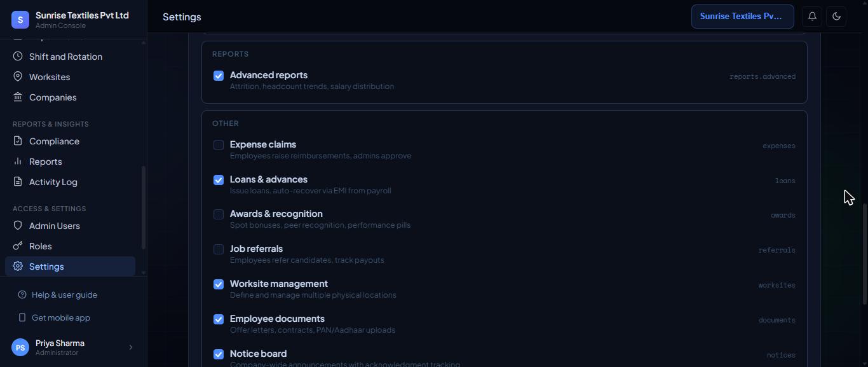
Task: Click the loans key label
Action: pyautogui.click(x=785, y=181)
